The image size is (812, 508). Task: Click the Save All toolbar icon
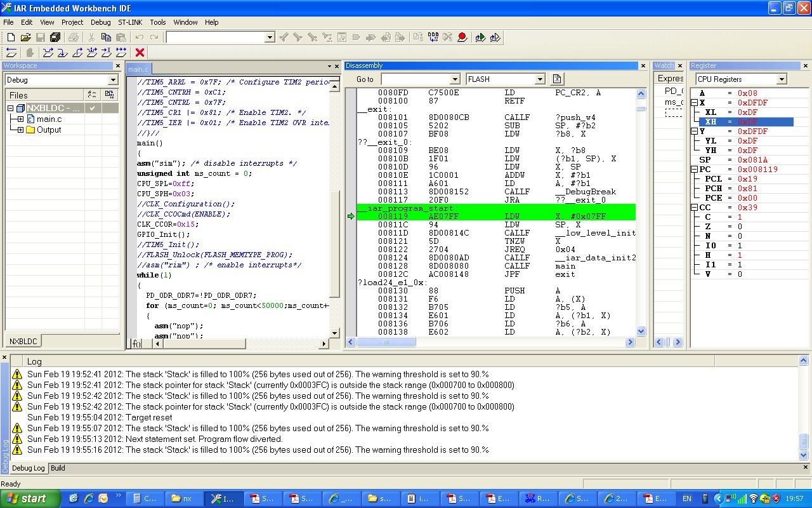pos(55,37)
